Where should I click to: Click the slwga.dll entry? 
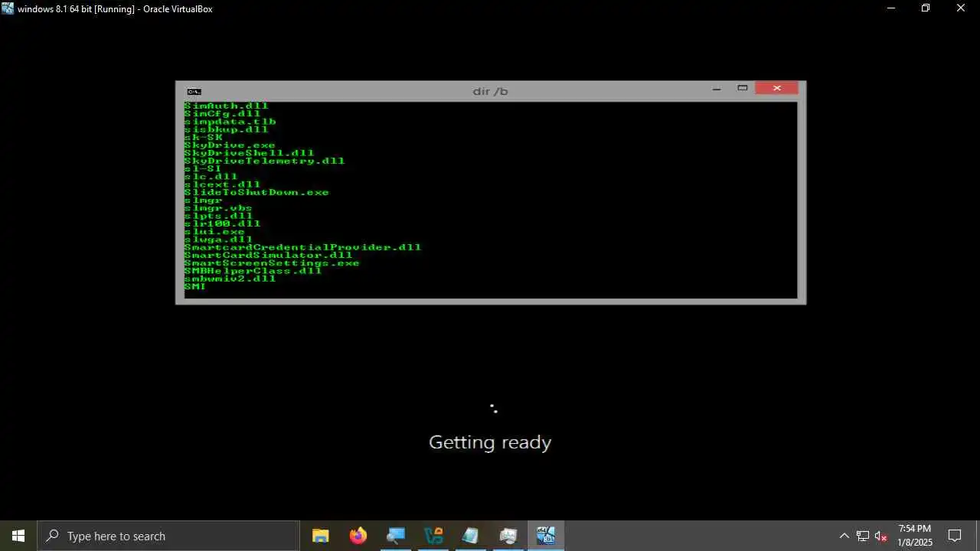(x=218, y=239)
